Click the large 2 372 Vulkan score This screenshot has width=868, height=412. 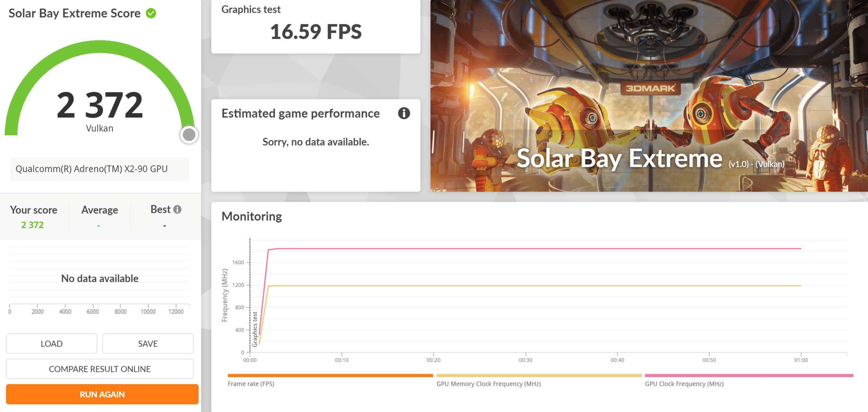click(x=100, y=105)
